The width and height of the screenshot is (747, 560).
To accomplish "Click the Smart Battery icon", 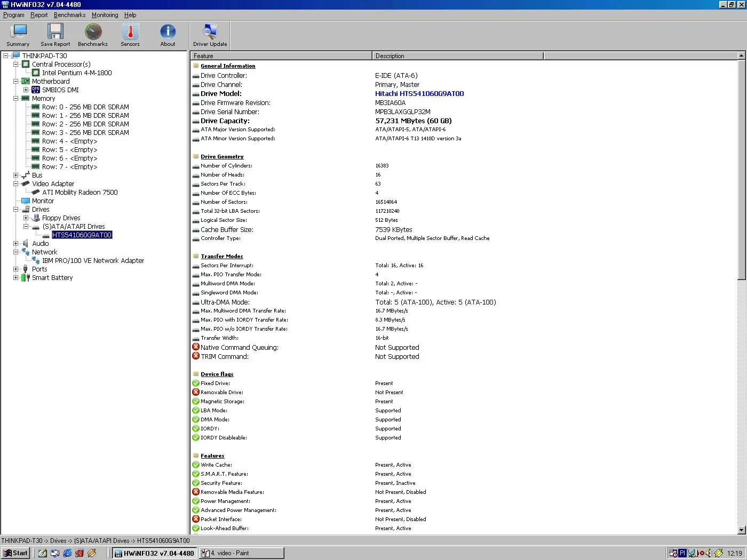I will 26,277.
